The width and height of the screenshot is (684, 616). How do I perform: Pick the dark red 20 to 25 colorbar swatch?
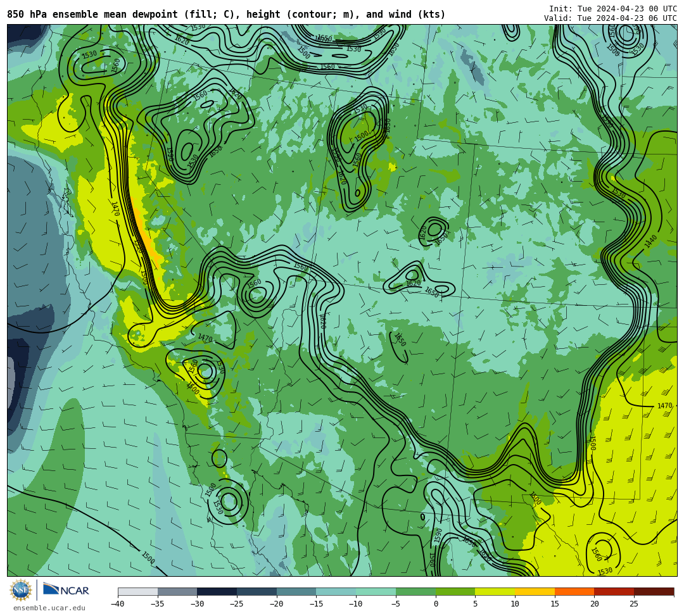point(614,591)
